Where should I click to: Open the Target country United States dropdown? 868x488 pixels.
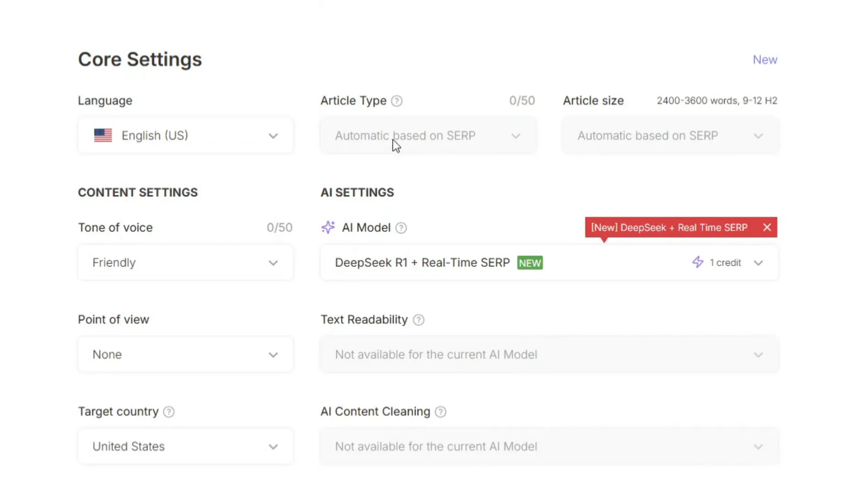pyautogui.click(x=186, y=446)
